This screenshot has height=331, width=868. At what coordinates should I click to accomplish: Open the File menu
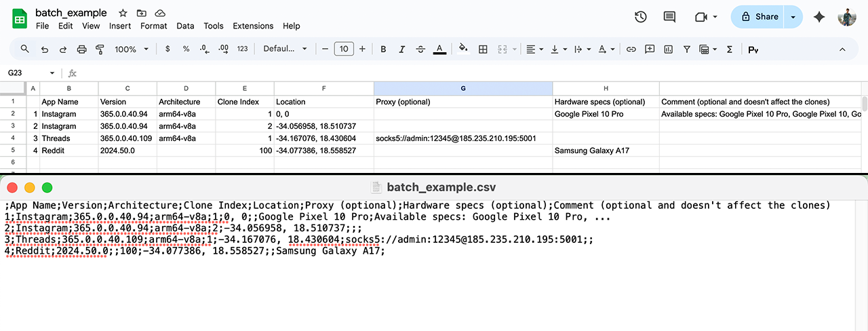(42, 26)
